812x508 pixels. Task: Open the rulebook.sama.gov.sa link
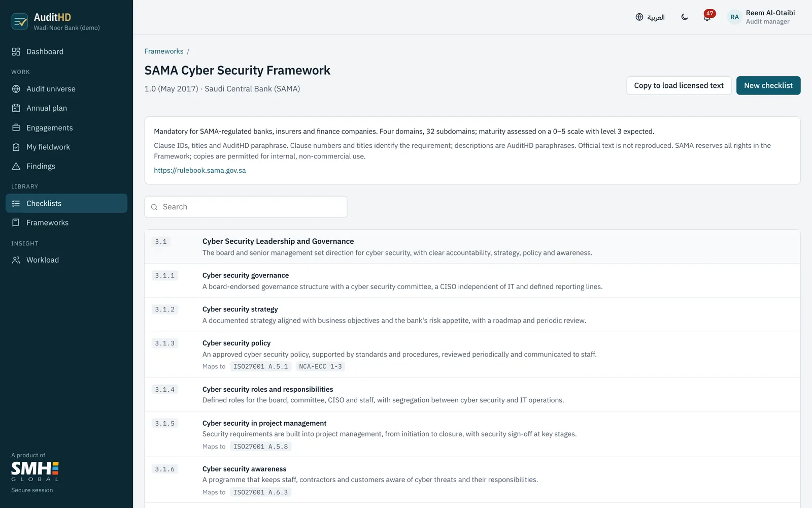pyautogui.click(x=200, y=170)
